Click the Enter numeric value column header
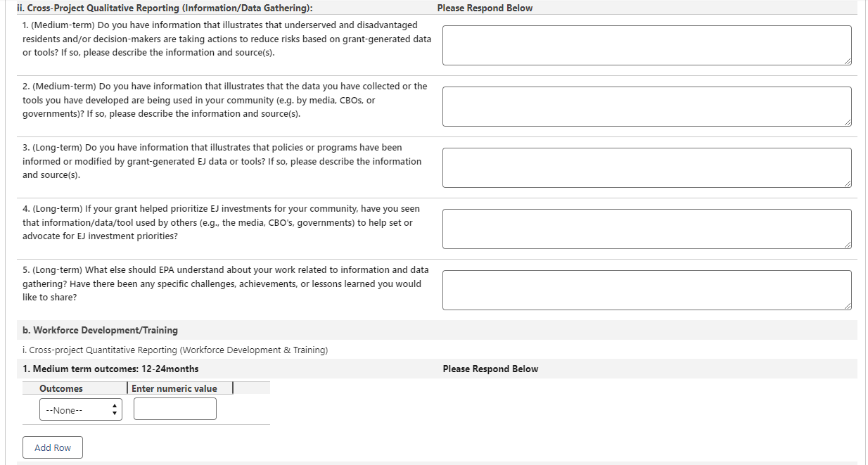This screenshot has height=465, width=868. click(x=174, y=388)
